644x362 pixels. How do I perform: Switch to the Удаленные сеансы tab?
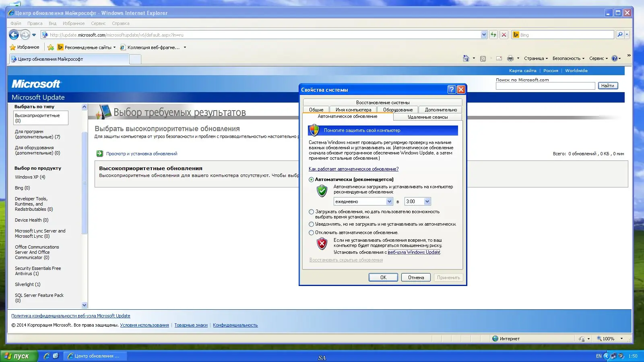click(427, 117)
